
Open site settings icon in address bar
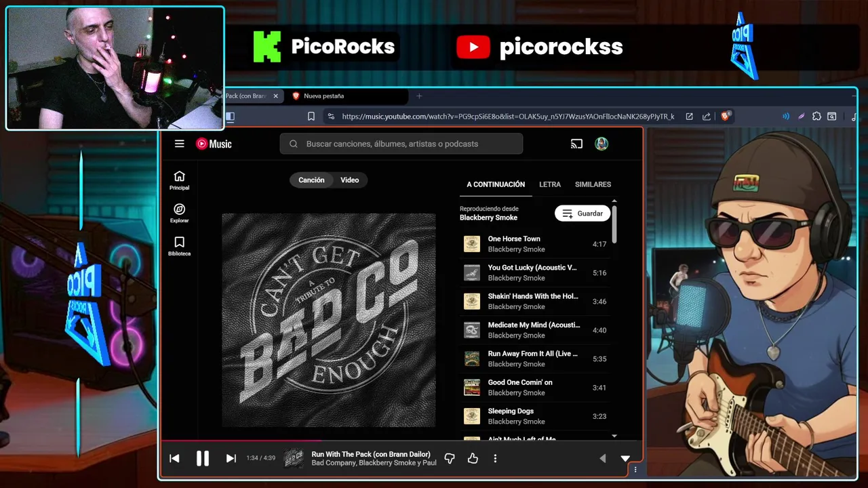pos(330,117)
